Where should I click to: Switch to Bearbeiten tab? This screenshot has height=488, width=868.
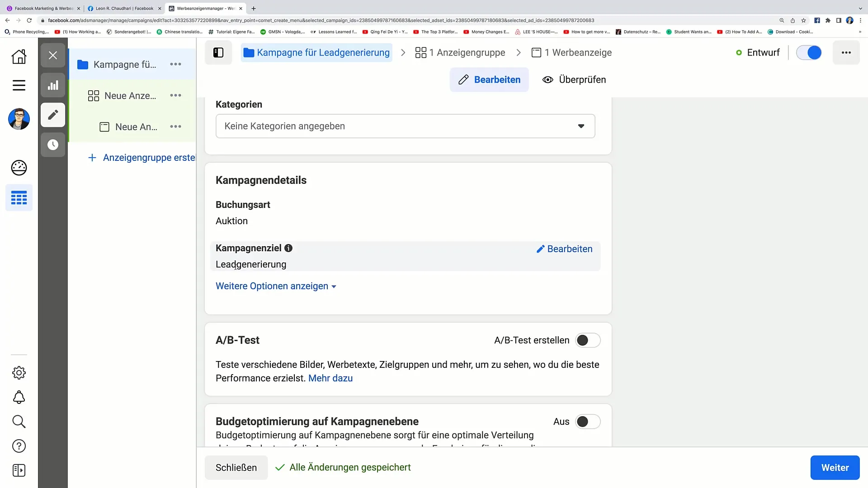(x=489, y=80)
